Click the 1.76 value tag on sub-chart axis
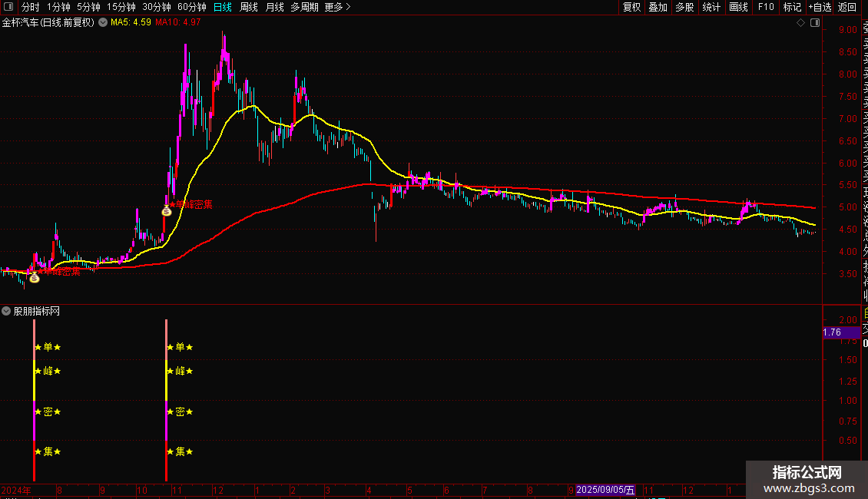The image size is (868, 499). [841, 332]
